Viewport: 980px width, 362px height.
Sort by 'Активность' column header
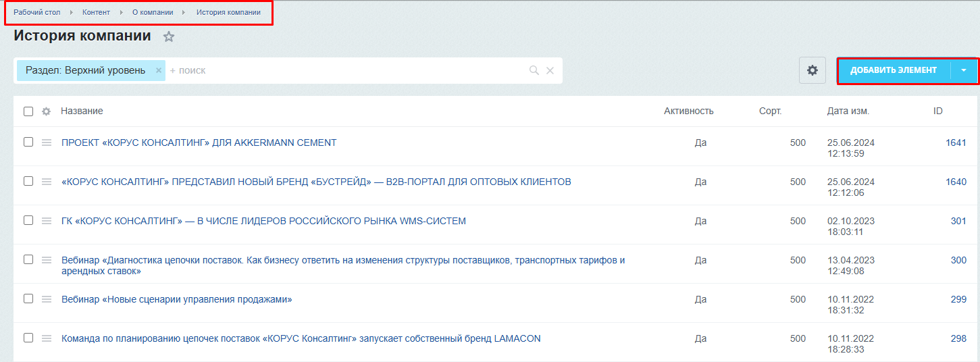(688, 111)
